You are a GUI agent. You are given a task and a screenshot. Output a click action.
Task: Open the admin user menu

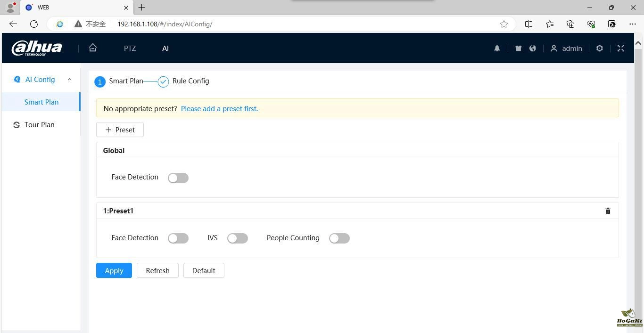point(566,49)
